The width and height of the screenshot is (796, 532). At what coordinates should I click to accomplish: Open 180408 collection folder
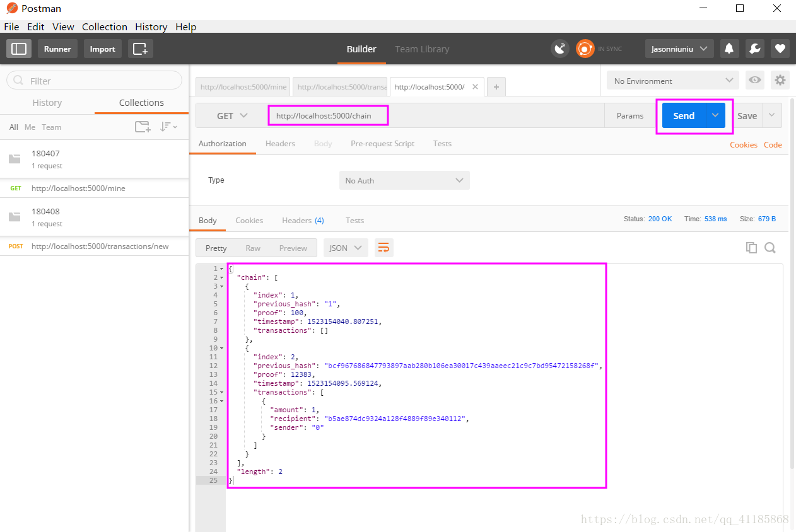coord(95,217)
